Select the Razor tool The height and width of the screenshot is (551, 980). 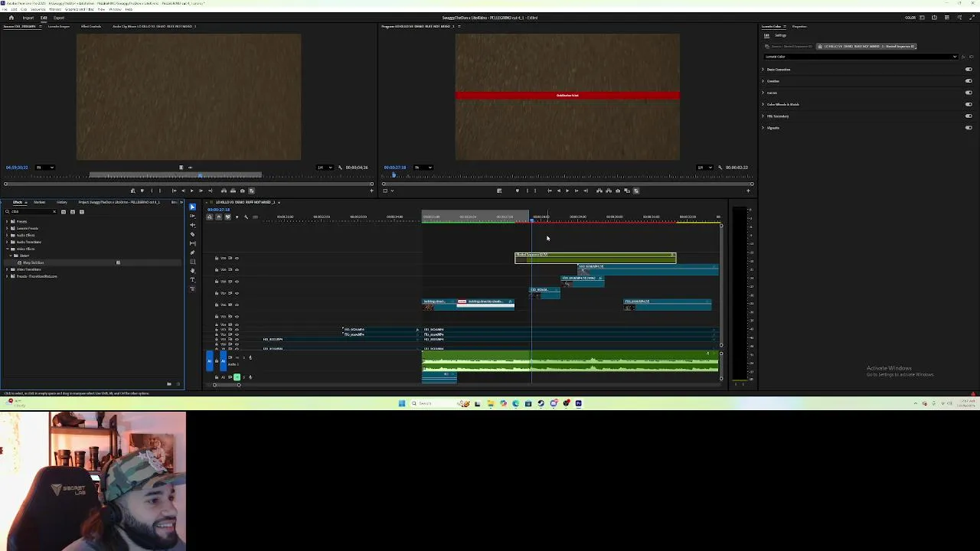pos(192,234)
